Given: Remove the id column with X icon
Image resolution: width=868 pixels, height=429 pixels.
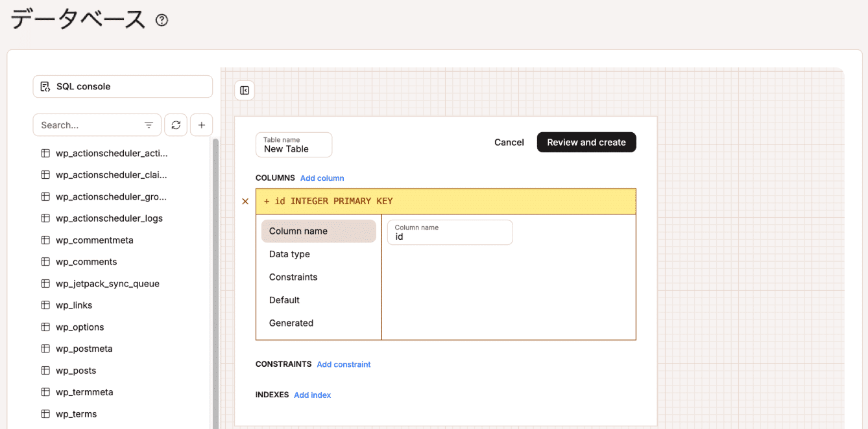Looking at the screenshot, I should point(245,202).
